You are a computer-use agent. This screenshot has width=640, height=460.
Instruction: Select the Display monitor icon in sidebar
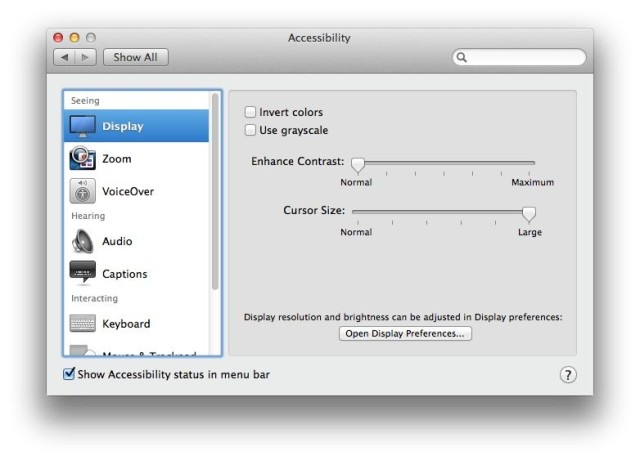pos(82,126)
